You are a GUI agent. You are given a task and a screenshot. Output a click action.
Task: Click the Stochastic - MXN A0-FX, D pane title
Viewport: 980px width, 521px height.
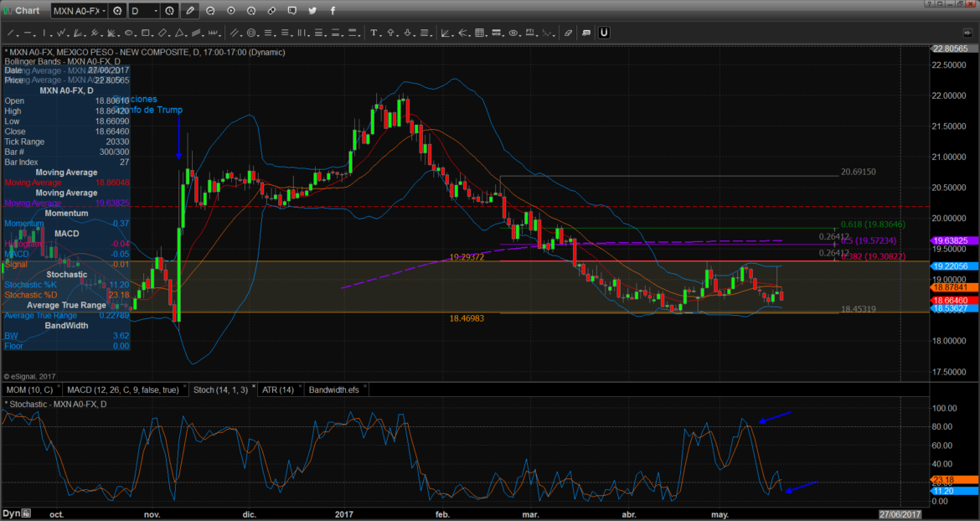point(56,405)
